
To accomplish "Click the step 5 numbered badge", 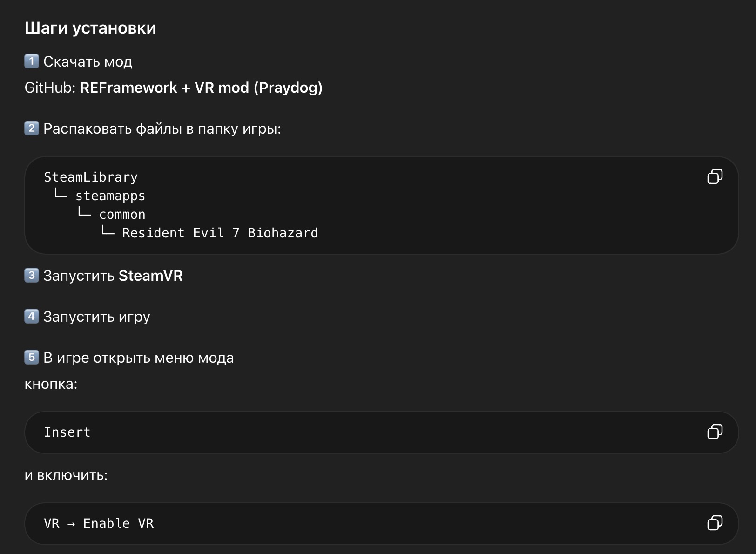I will coord(31,357).
